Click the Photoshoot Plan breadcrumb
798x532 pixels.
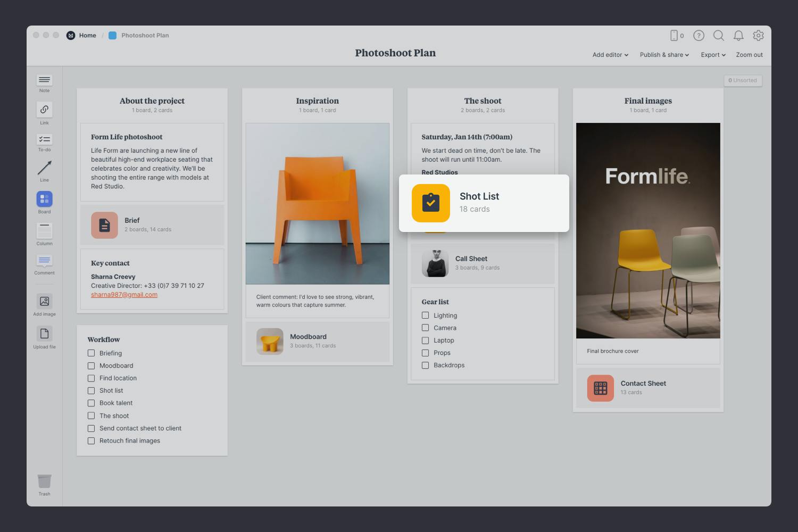(x=145, y=36)
